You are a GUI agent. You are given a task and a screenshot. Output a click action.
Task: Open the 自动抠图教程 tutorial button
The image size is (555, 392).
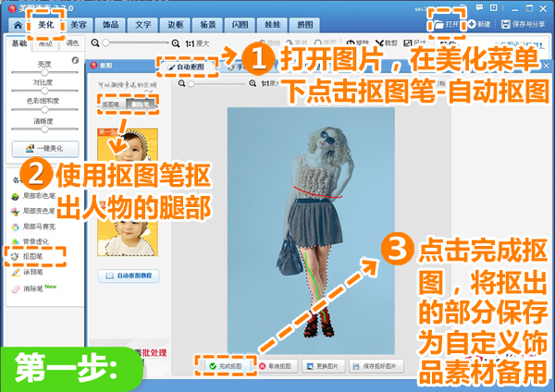129,276
